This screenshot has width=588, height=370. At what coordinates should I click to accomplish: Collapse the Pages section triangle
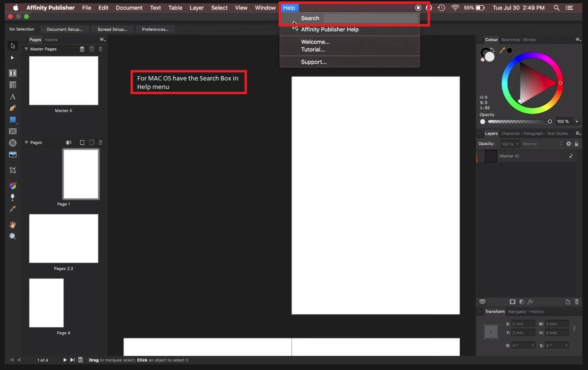(x=26, y=142)
